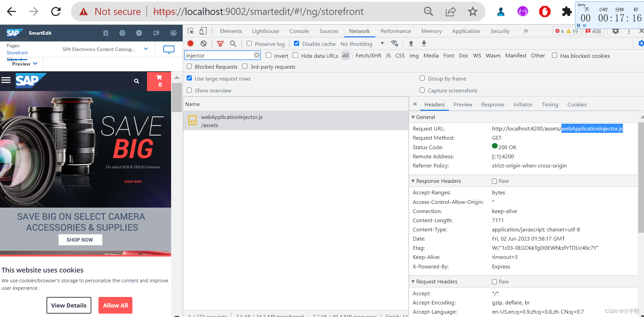This screenshot has width=644, height=317.
Task: Activate the DevTools inspect element picker
Action: click(x=191, y=31)
